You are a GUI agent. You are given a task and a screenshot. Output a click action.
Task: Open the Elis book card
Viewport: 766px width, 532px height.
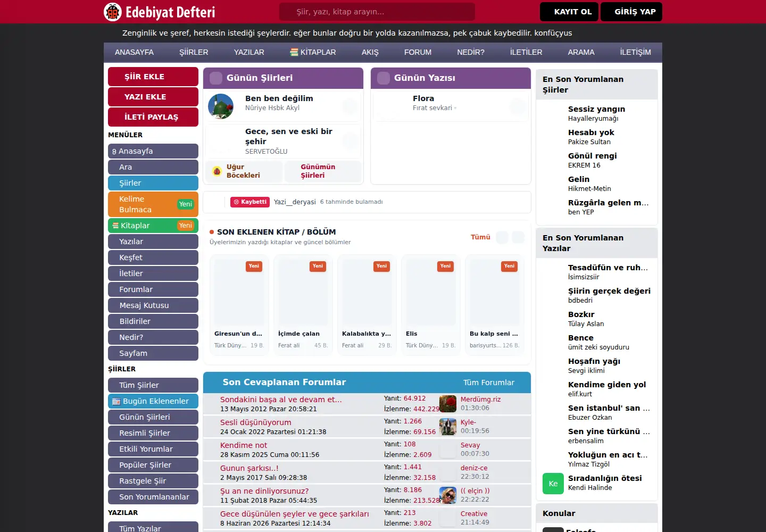[431, 304]
